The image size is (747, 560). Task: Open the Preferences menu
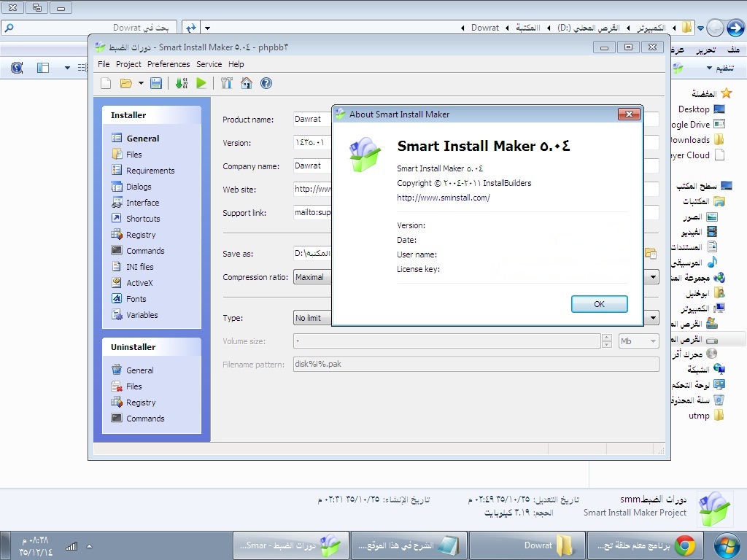[x=169, y=64]
